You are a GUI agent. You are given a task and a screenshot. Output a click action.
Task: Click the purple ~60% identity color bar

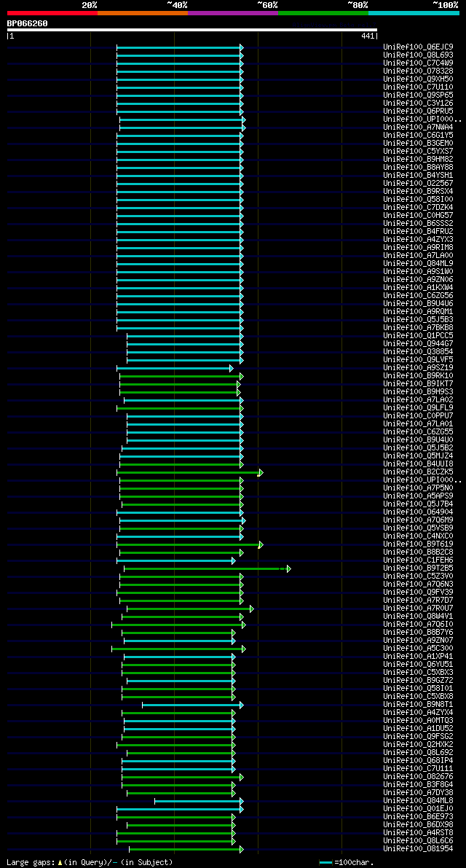coord(233,12)
